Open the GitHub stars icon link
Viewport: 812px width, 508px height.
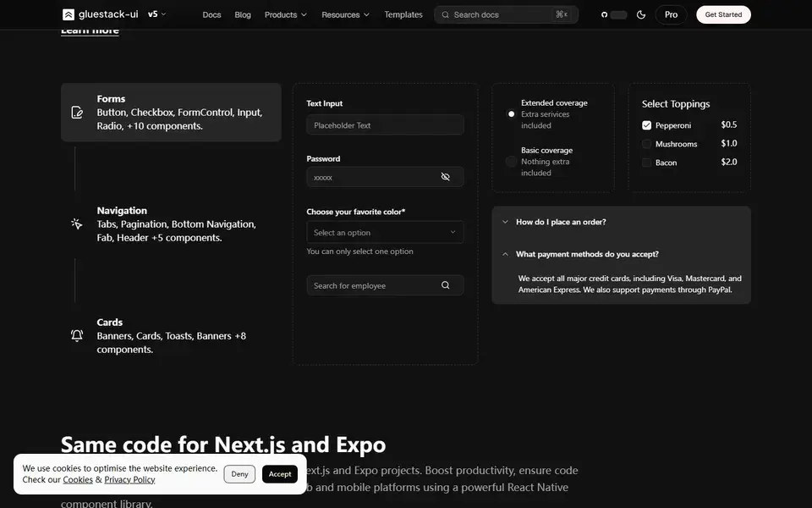[x=604, y=14]
